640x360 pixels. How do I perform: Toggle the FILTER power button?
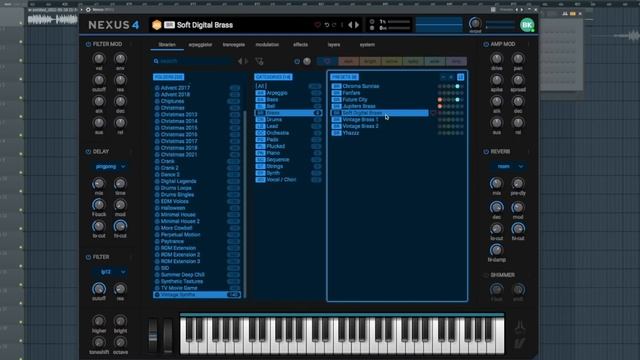coord(88,257)
